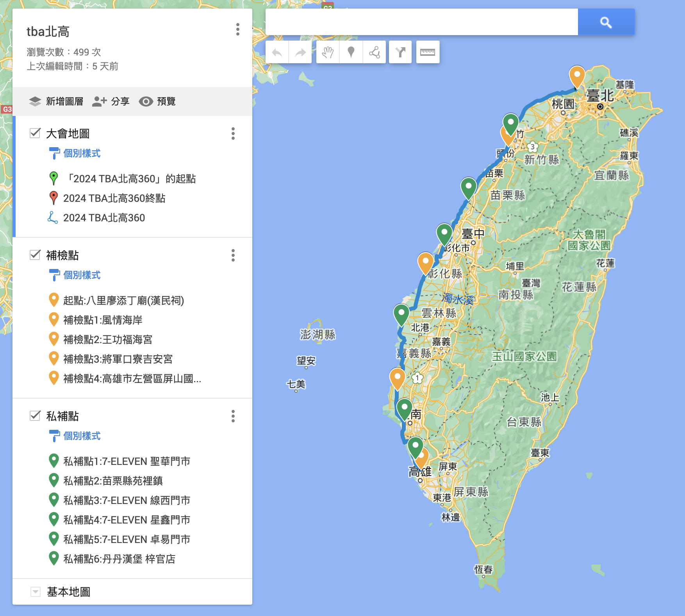The width and height of the screenshot is (685, 616).
Task: Click 新增圖層 to add a layer
Action: (x=56, y=101)
